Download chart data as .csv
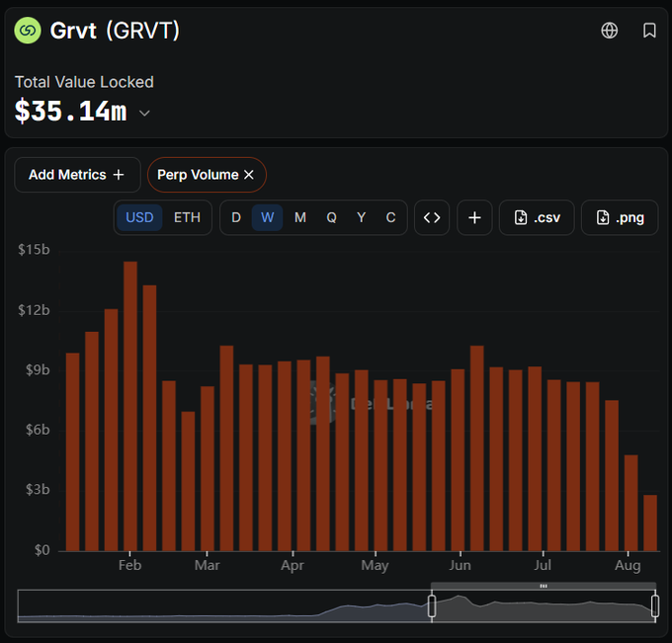This screenshot has width=672, height=643. coord(537,217)
